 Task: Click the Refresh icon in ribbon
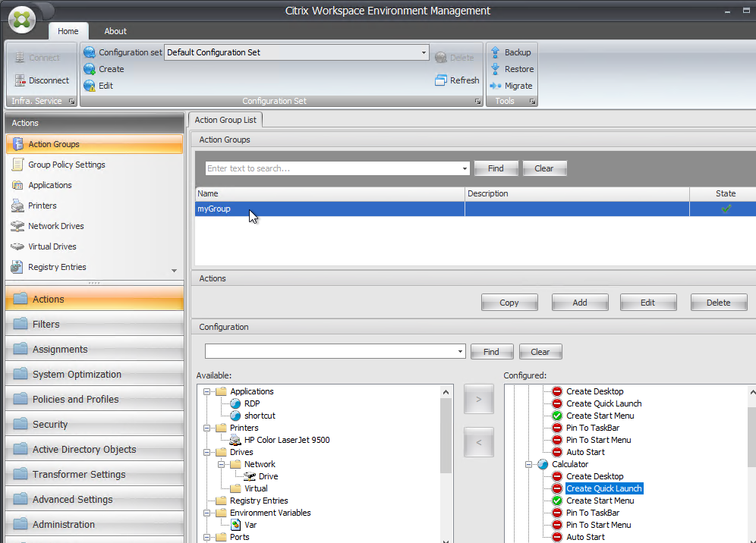(x=441, y=80)
